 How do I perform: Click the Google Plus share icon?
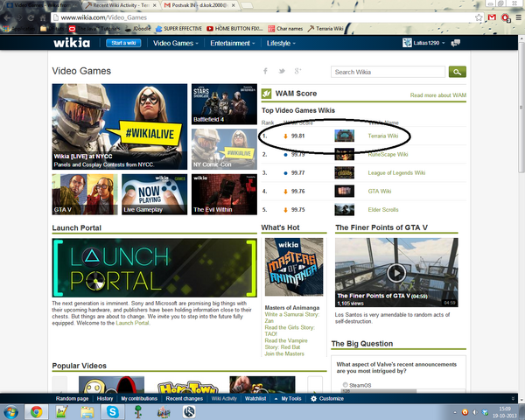(x=297, y=71)
